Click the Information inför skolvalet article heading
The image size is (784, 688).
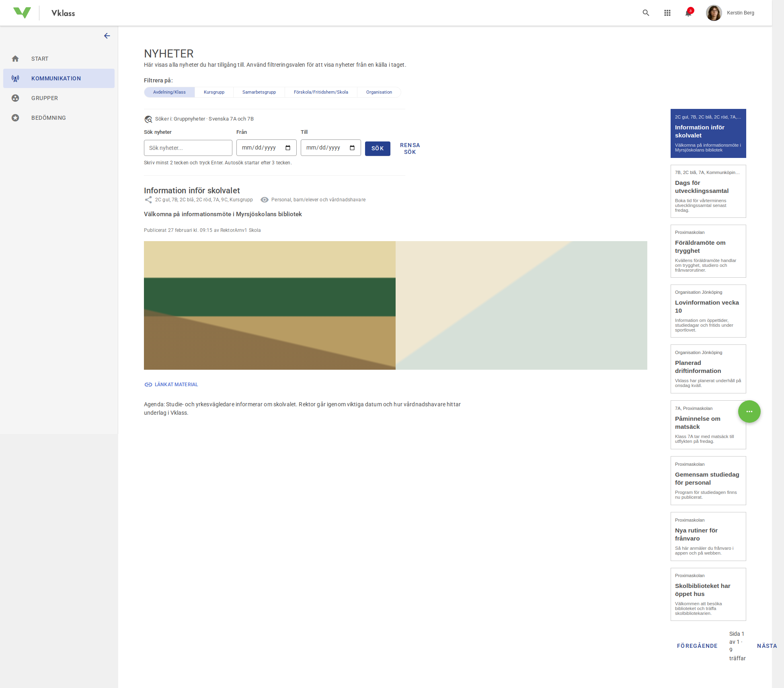point(192,190)
